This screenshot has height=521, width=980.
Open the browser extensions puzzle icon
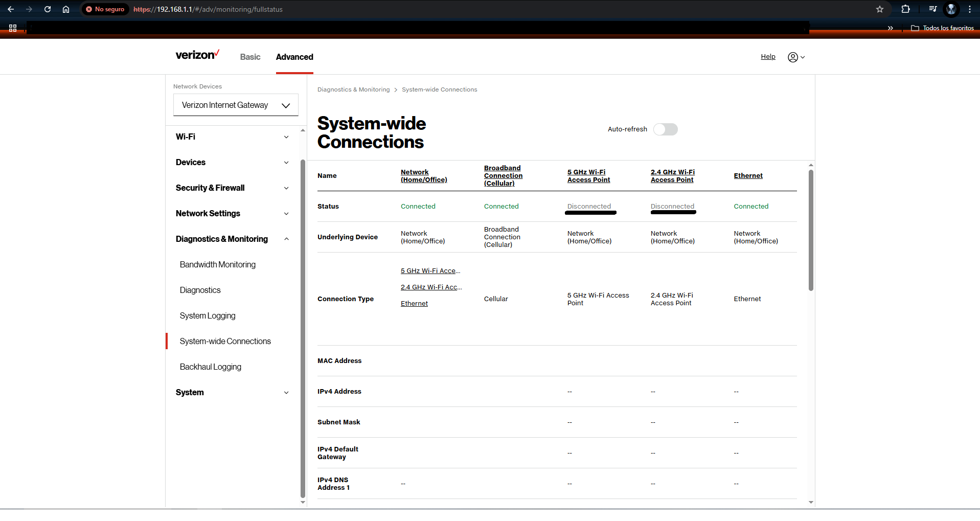pos(905,9)
